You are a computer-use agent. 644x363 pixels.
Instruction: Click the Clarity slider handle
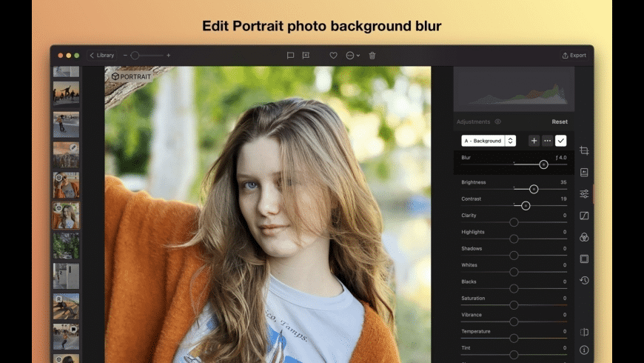point(514,222)
